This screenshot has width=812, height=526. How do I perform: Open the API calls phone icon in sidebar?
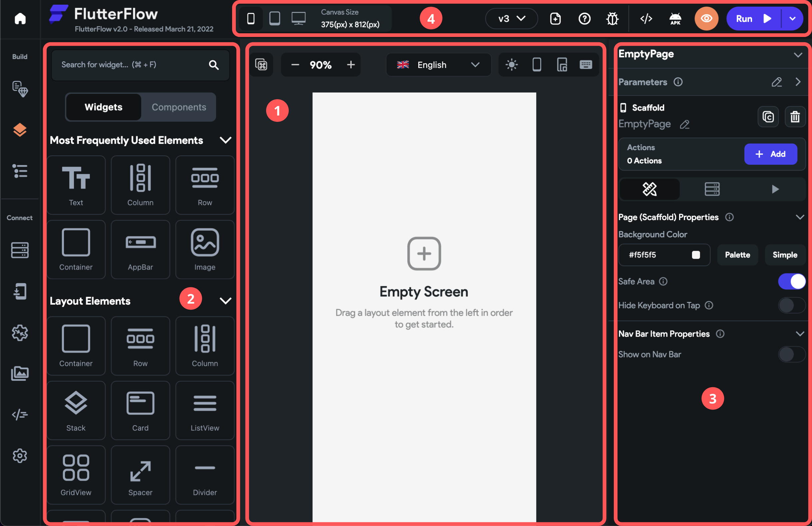[20, 291]
